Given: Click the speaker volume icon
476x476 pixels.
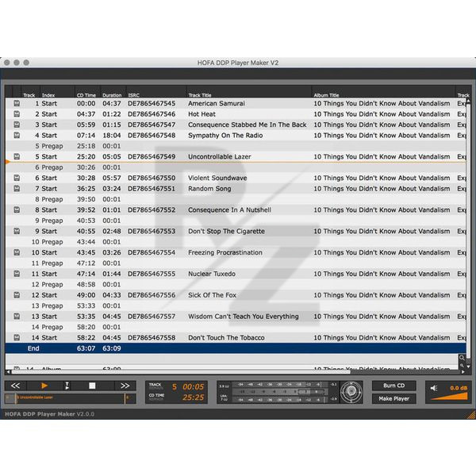Looking at the screenshot, I should [434, 388].
